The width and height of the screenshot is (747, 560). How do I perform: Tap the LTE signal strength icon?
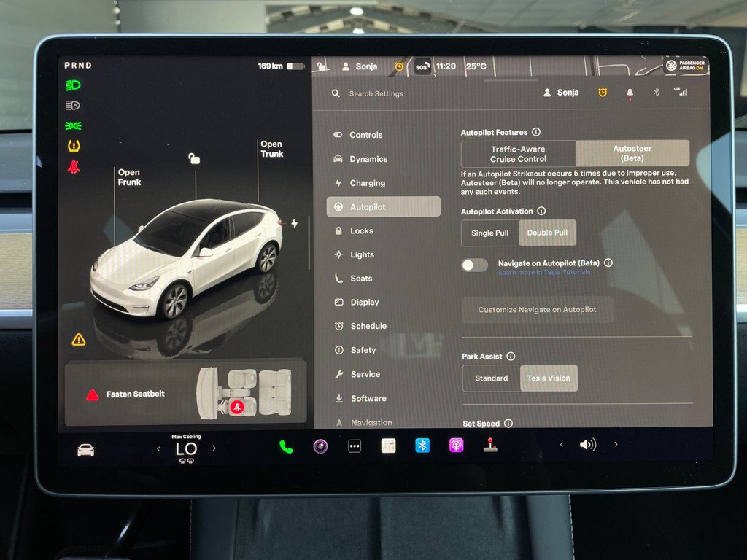coord(681,91)
